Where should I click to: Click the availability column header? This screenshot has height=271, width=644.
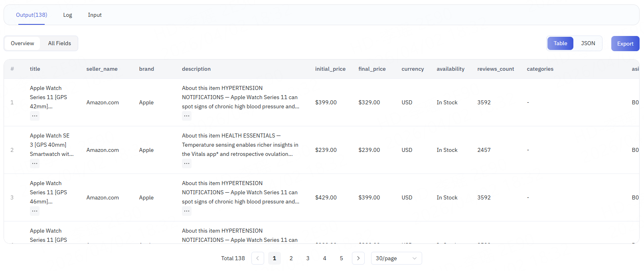(x=450, y=69)
